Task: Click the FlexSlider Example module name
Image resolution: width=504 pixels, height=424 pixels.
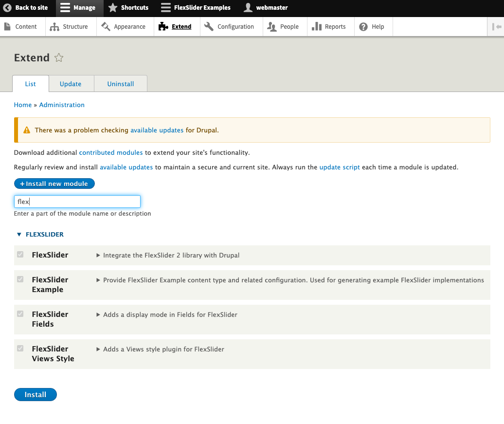Action: coord(50,284)
